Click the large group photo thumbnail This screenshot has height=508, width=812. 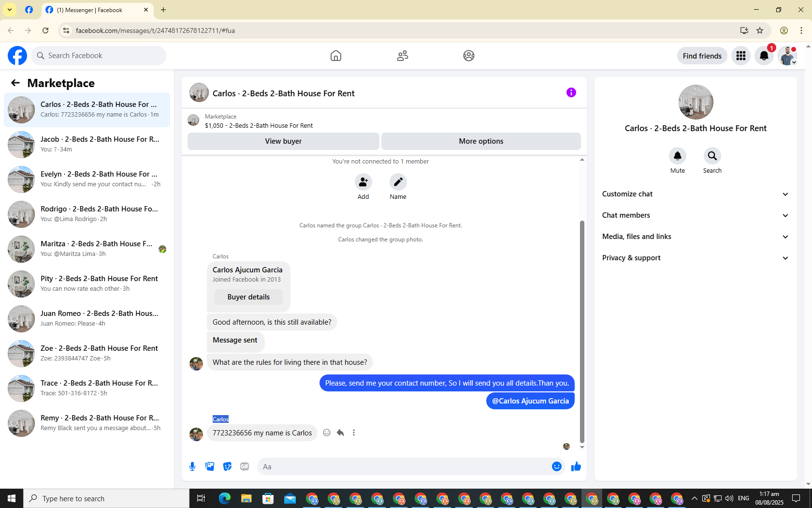click(x=696, y=102)
